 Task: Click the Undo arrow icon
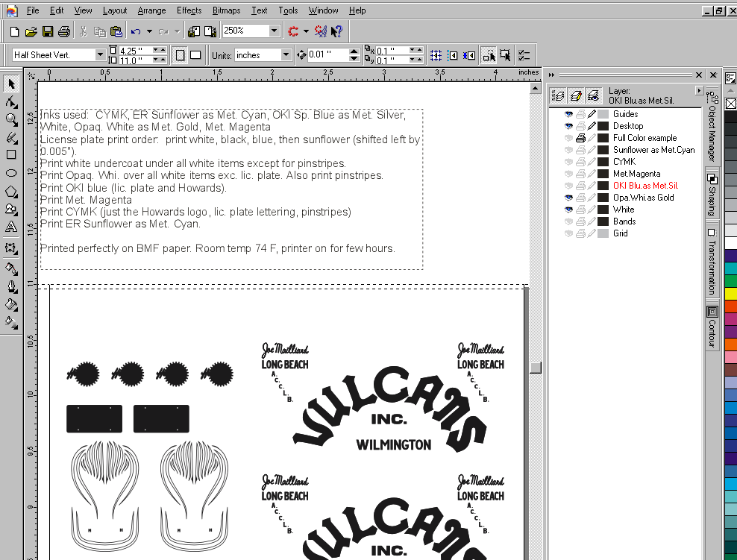click(x=137, y=31)
